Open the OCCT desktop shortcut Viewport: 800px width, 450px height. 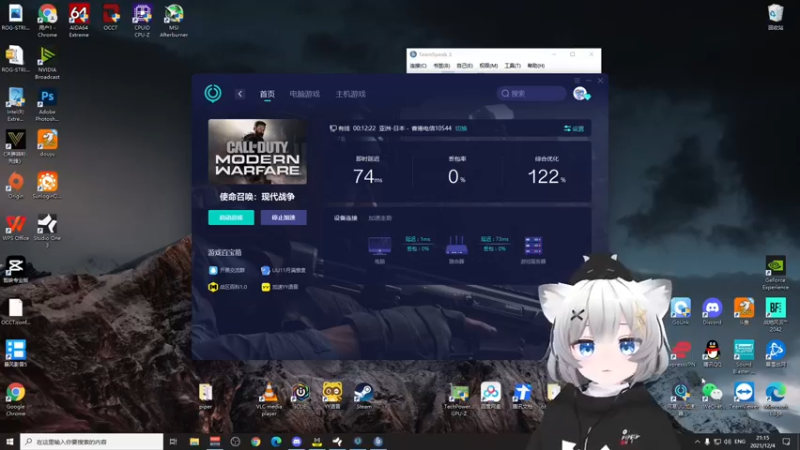[x=110, y=17]
